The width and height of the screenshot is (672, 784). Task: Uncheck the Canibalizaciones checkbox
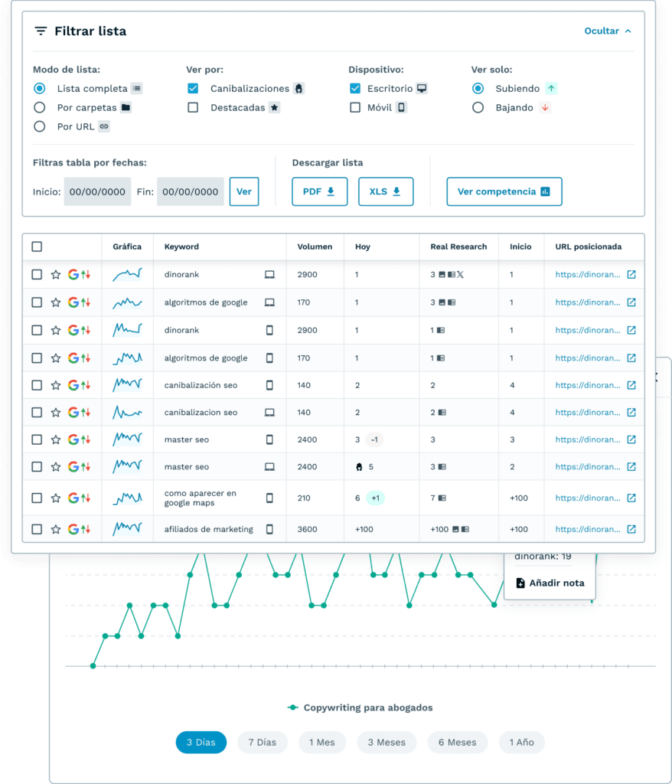[x=193, y=89]
